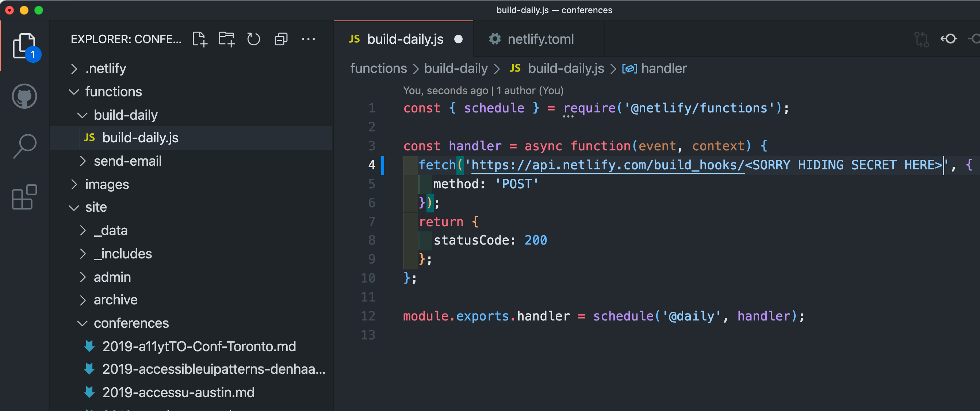The image size is (980, 411).
Task: Open the GitHub panel icon
Action: click(24, 96)
